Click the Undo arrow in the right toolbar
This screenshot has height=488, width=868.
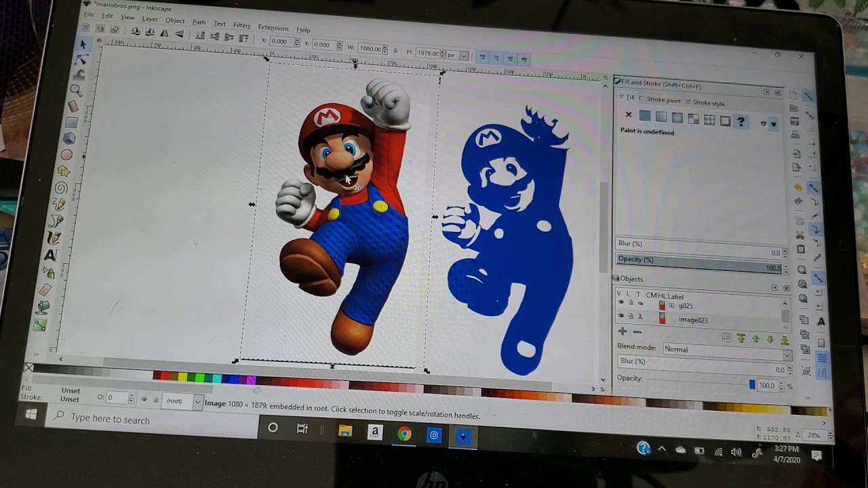[797, 188]
